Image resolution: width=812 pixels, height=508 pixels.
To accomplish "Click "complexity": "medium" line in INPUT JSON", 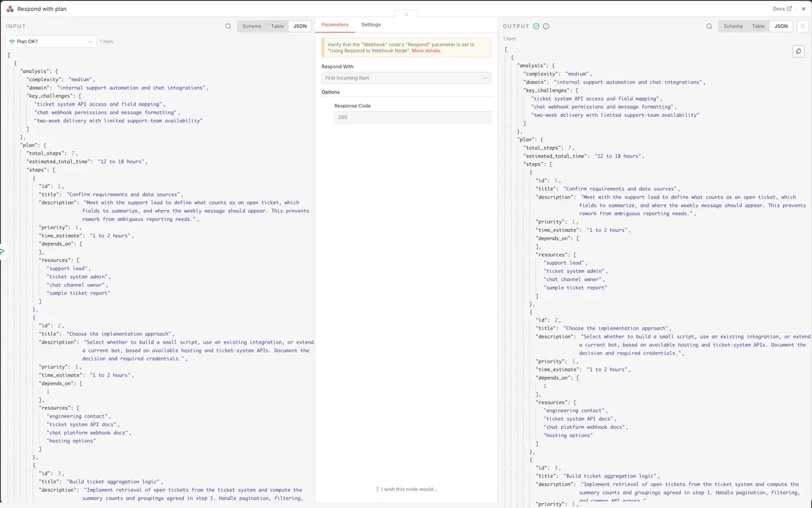I will 61,80.
